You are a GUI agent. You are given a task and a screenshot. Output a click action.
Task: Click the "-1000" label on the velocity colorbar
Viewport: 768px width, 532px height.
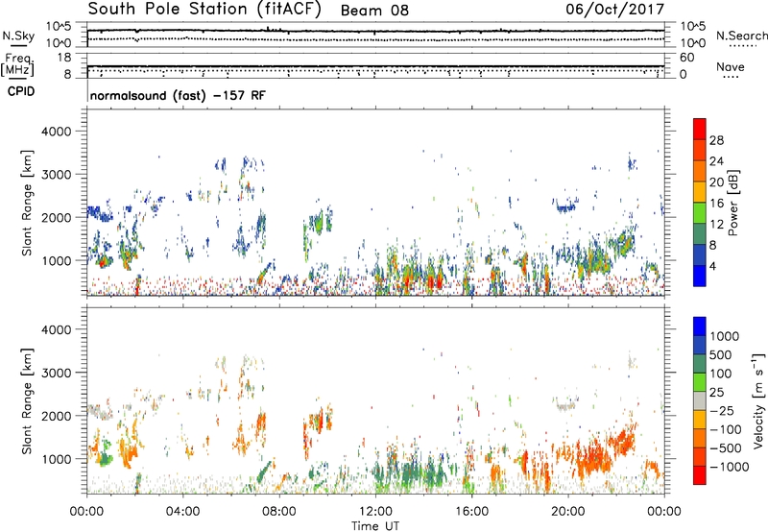pos(730,467)
